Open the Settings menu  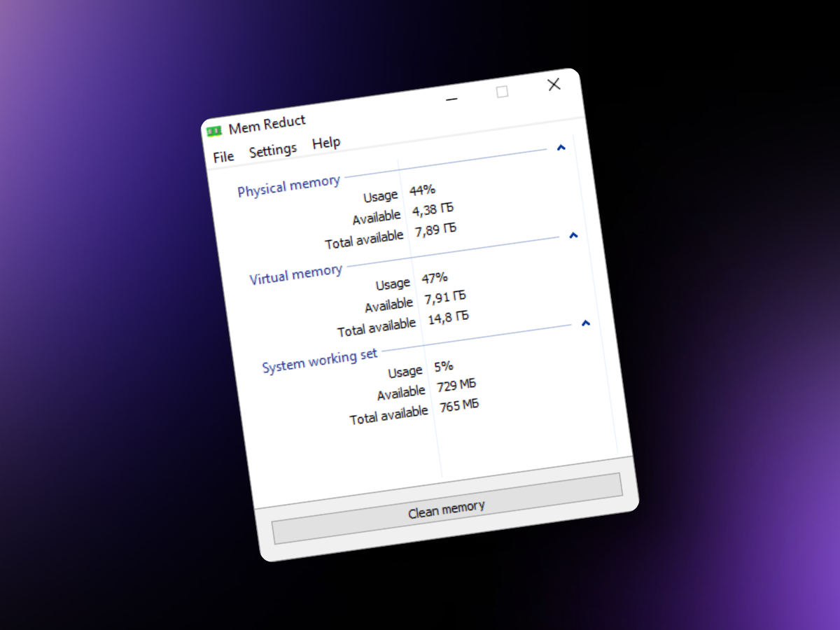click(x=273, y=150)
